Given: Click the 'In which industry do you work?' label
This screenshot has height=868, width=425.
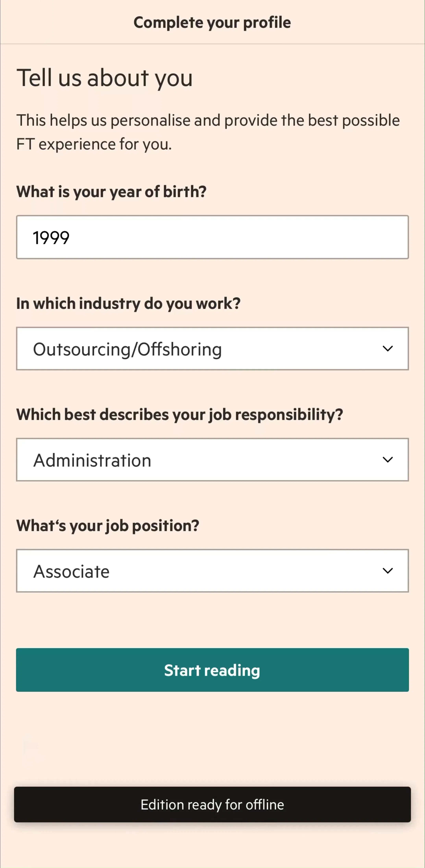Looking at the screenshot, I should click(128, 303).
